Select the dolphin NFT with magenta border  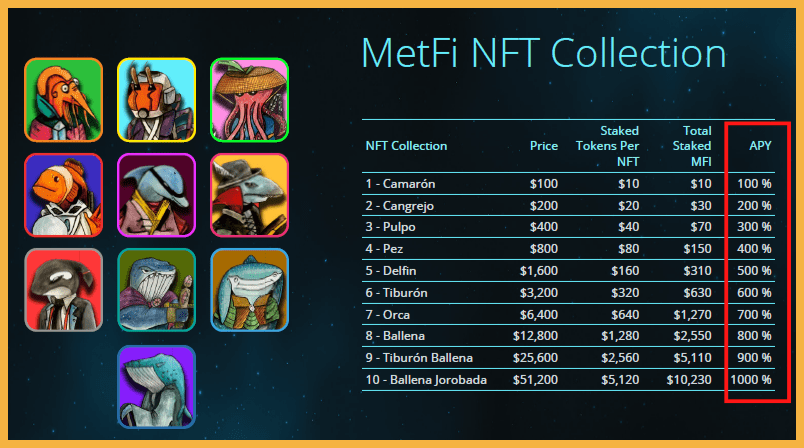pos(156,195)
